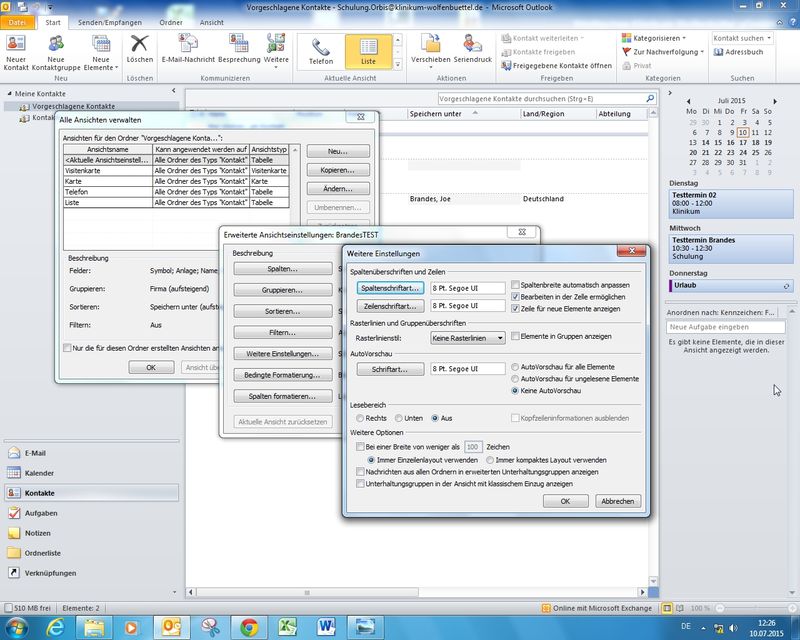Viewport: 800px width, 640px height.
Task: Open the Rasterlinienstil dropdown
Action: (x=467, y=338)
